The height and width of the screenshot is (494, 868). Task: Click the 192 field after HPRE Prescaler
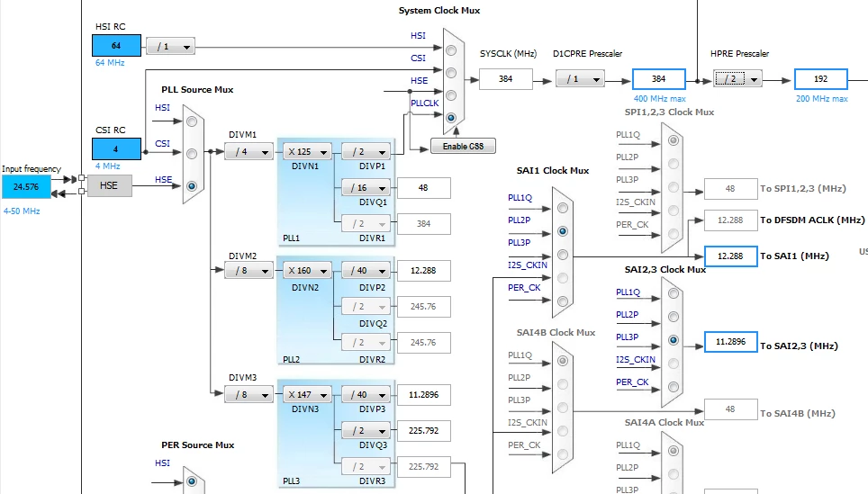pyautogui.click(x=821, y=79)
